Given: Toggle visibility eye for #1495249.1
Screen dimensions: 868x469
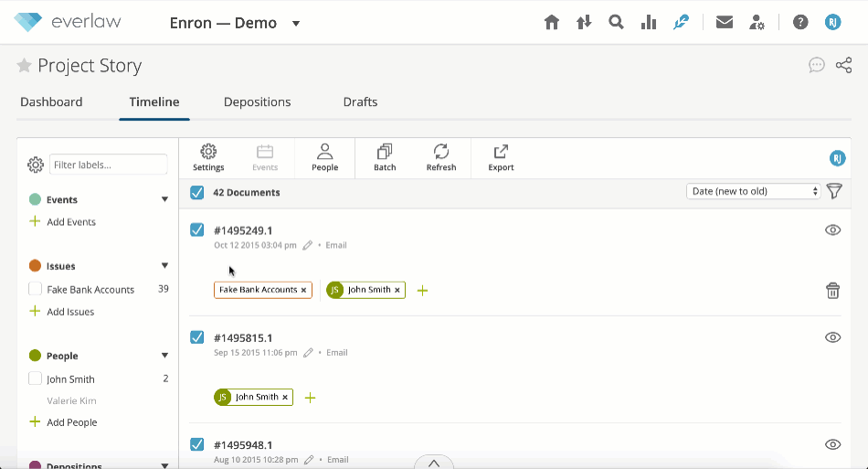Looking at the screenshot, I should pyautogui.click(x=832, y=229).
